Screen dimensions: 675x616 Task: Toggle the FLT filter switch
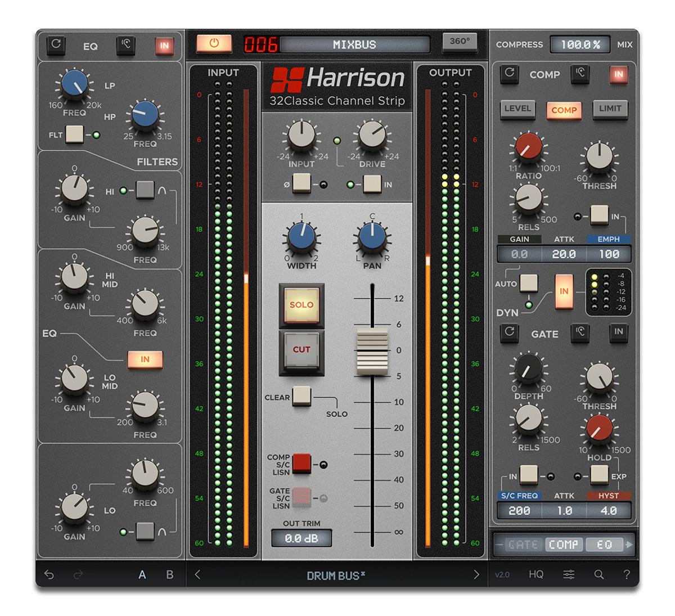click(x=75, y=134)
